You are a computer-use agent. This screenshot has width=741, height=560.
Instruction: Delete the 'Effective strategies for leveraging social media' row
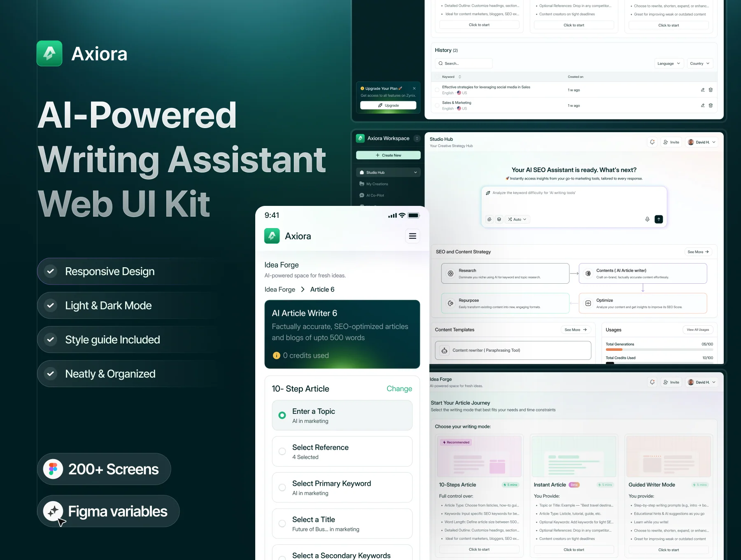click(x=711, y=90)
